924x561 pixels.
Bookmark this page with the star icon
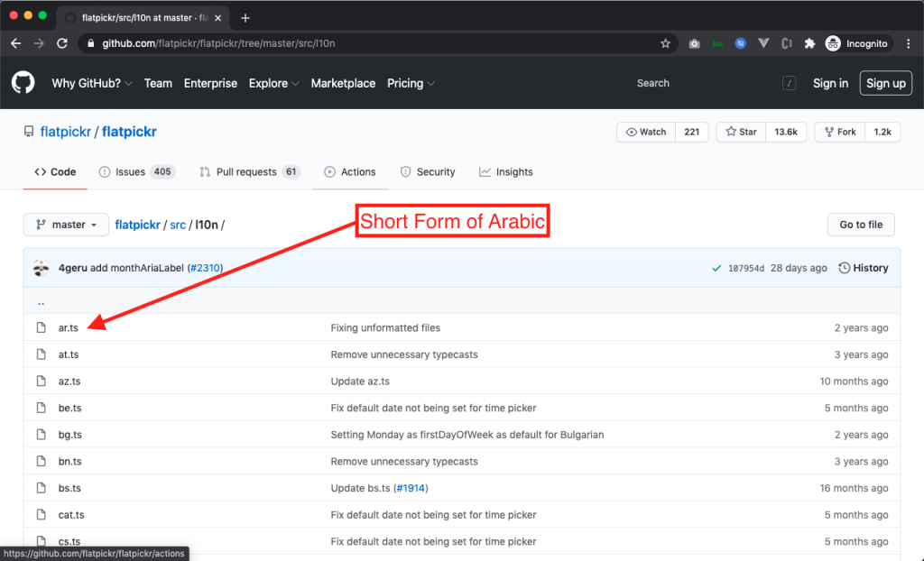point(665,43)
